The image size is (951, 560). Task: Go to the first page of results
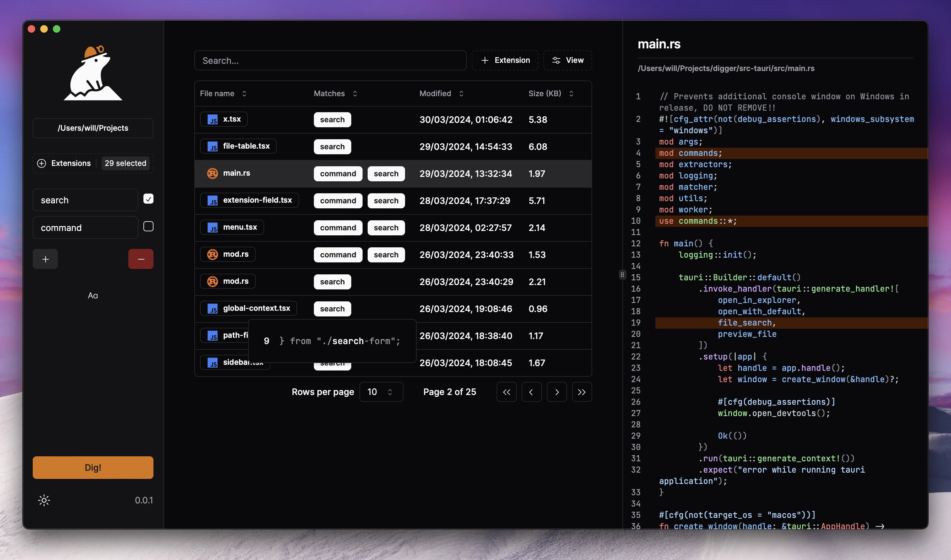(x=507, y=392)
